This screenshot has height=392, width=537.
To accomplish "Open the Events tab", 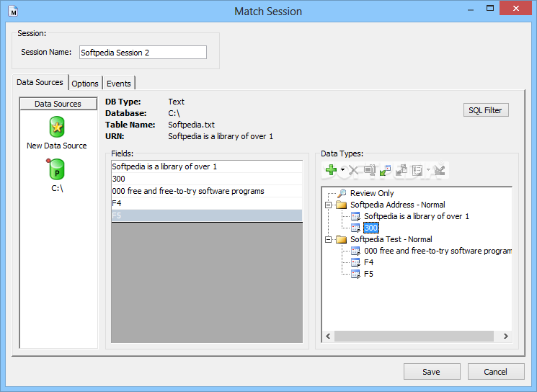I will pyautogui.click(x=118, y=84).
